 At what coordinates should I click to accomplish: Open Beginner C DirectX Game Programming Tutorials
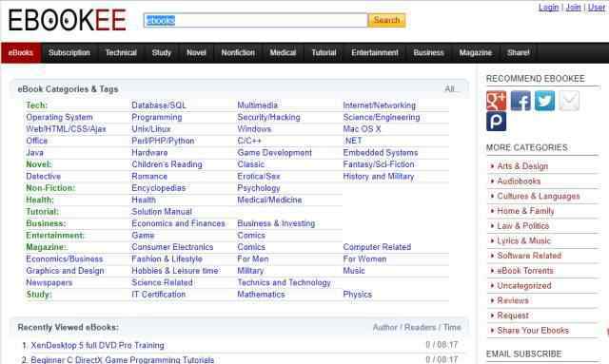pos(123,360)
